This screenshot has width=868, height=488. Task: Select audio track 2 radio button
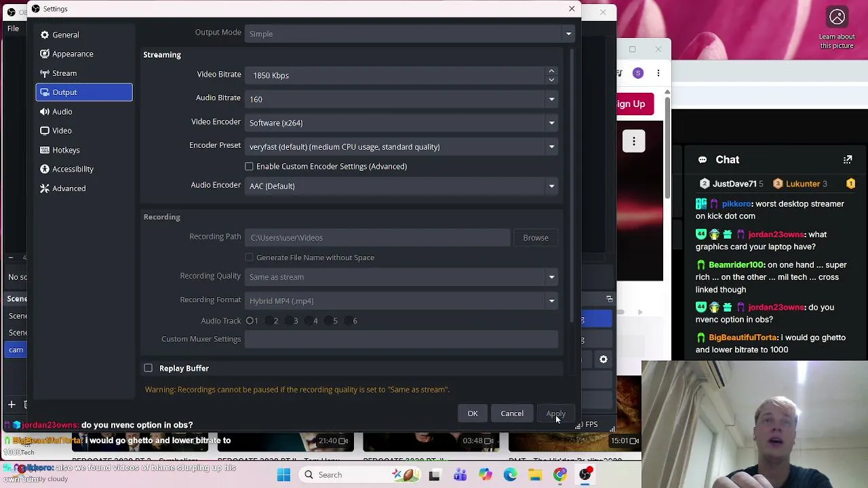[x=270, y=321]
